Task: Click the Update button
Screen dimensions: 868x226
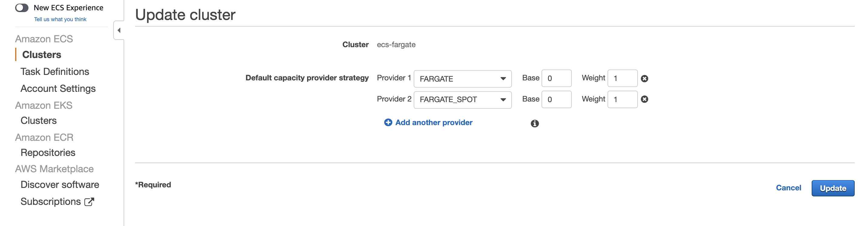Action: click(833, 188)
